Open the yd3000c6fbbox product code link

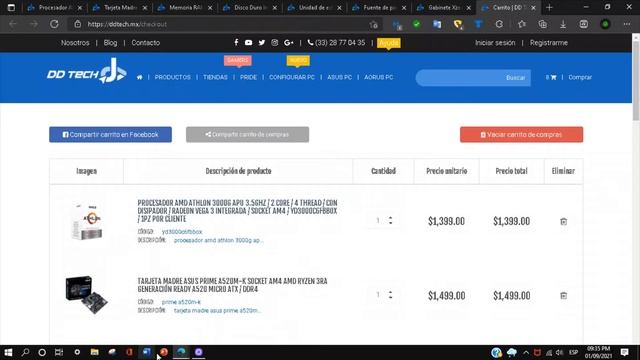pos(182,232)
